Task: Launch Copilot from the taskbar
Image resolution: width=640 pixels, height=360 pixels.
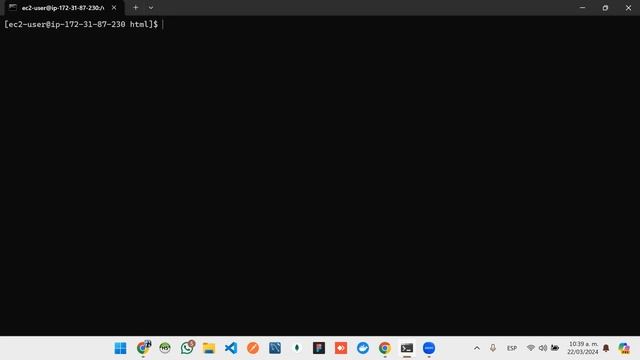Action: coord(624,348)
